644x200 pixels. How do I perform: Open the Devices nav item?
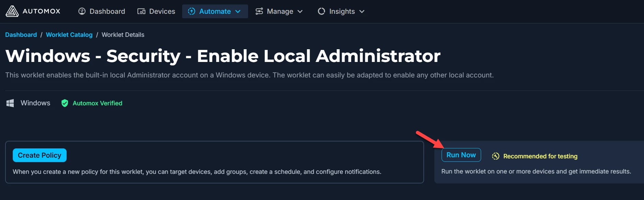point(156,11)
